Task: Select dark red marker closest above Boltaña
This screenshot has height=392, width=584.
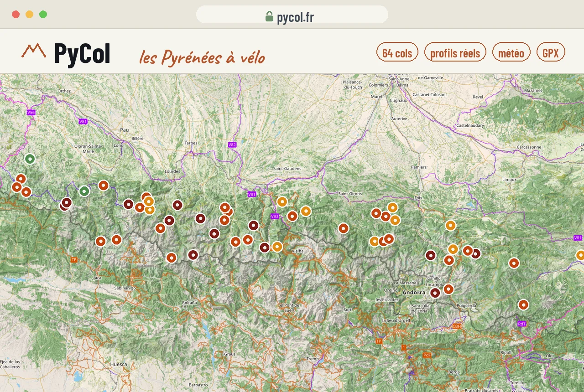Action: [193, 255]
